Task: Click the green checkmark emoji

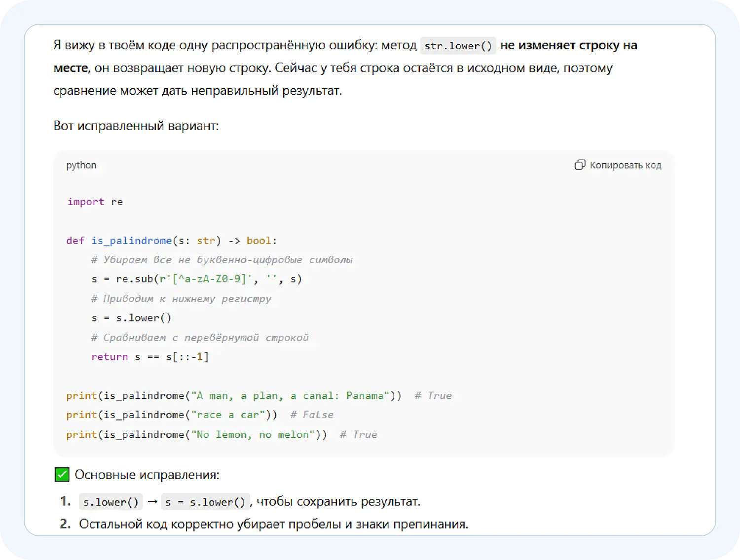Action: (x=62, y=475)
